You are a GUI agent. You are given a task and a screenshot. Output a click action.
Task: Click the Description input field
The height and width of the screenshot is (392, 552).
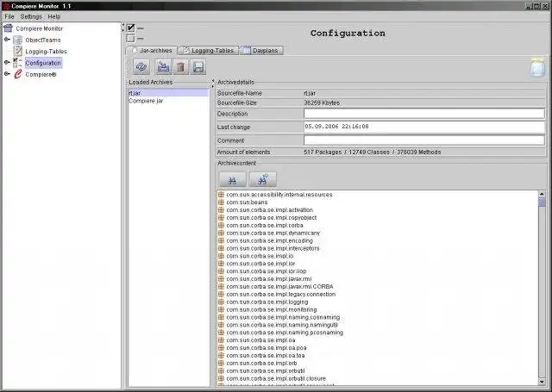click(x=424, y=114)
